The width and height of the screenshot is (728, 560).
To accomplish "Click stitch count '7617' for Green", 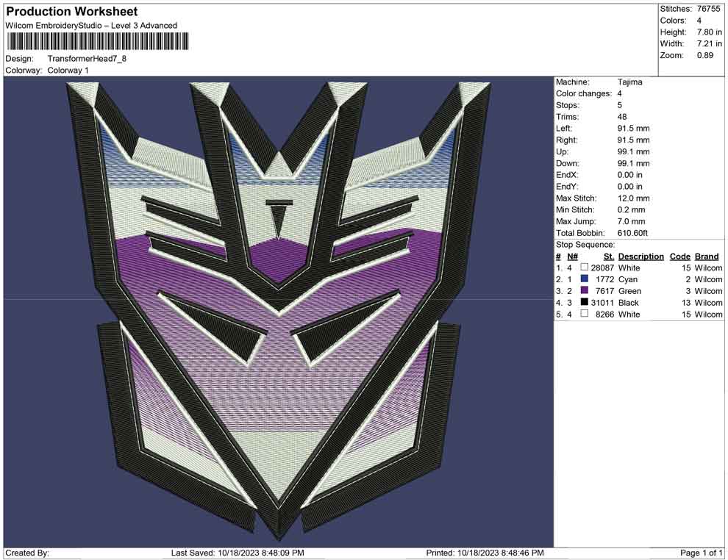I will (604, 291).
